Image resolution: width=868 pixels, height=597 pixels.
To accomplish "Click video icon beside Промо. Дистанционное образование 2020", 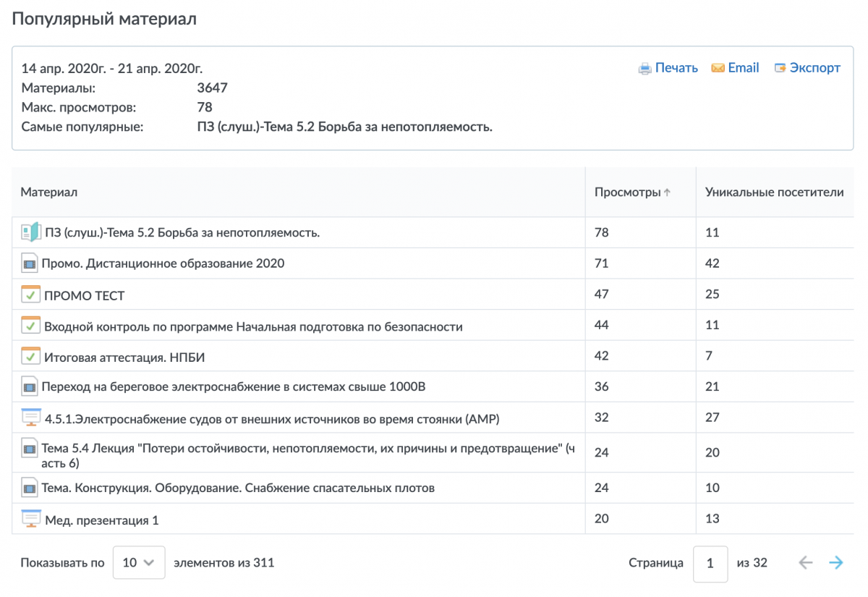I will 29,263.
